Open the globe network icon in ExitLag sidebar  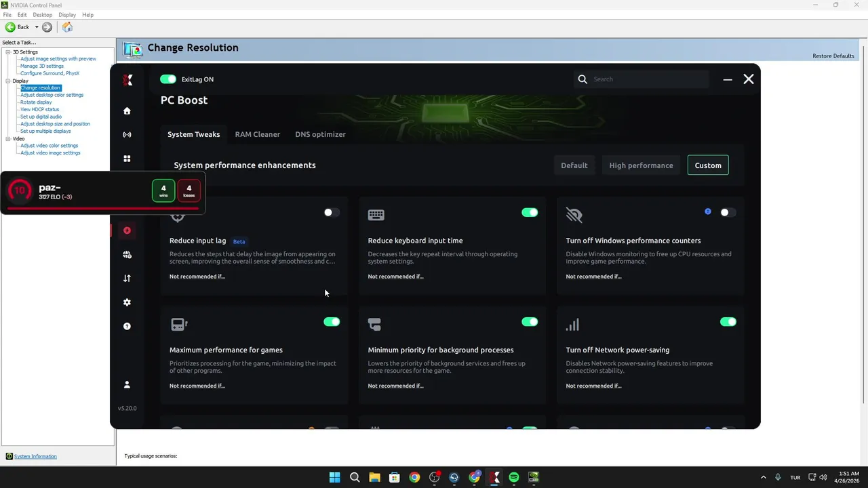(127, 255)
